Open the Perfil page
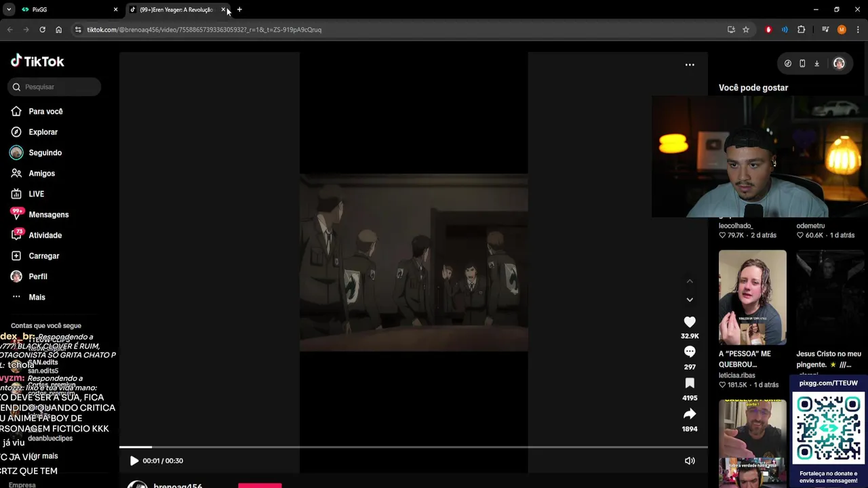 37,277
